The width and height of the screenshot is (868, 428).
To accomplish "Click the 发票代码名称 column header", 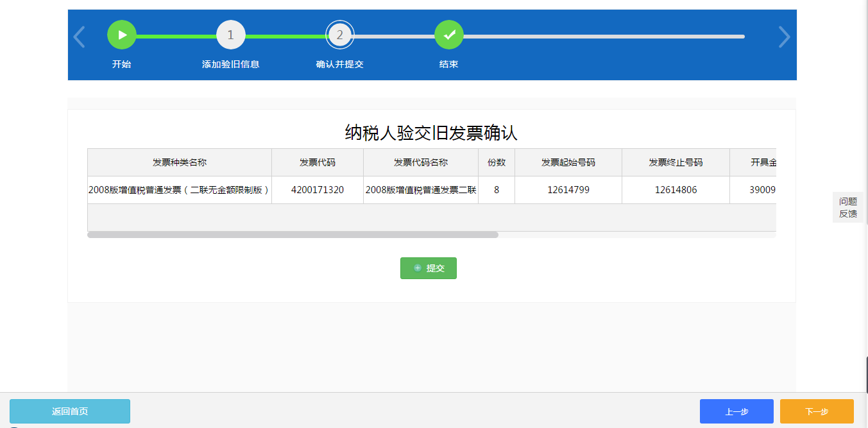I will [421, 162].
